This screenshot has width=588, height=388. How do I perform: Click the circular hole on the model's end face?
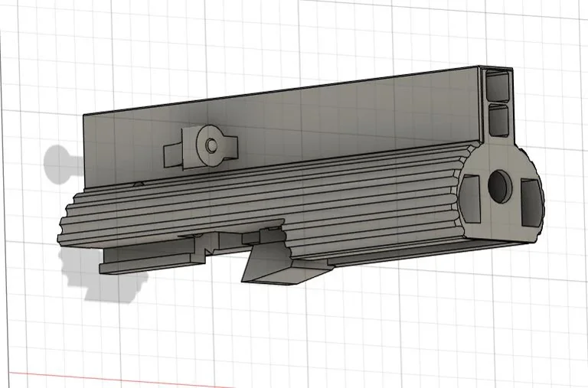[498, 186]
